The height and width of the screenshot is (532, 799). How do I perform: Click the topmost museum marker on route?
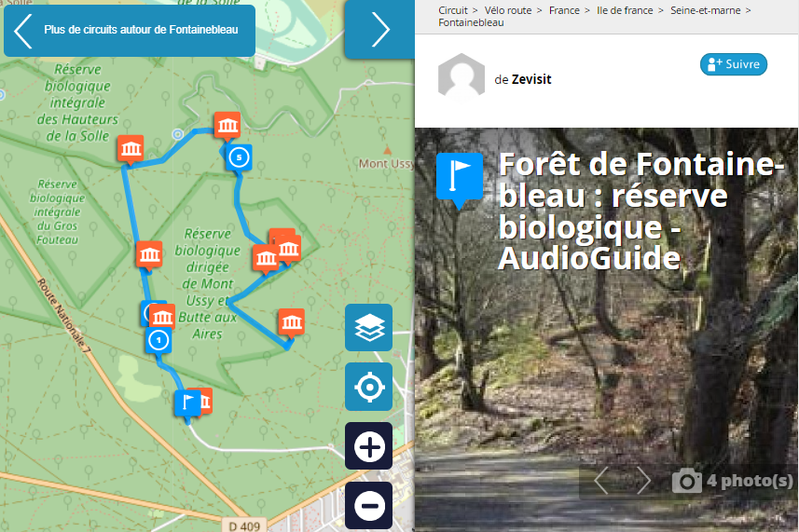(x=227, y=125)
